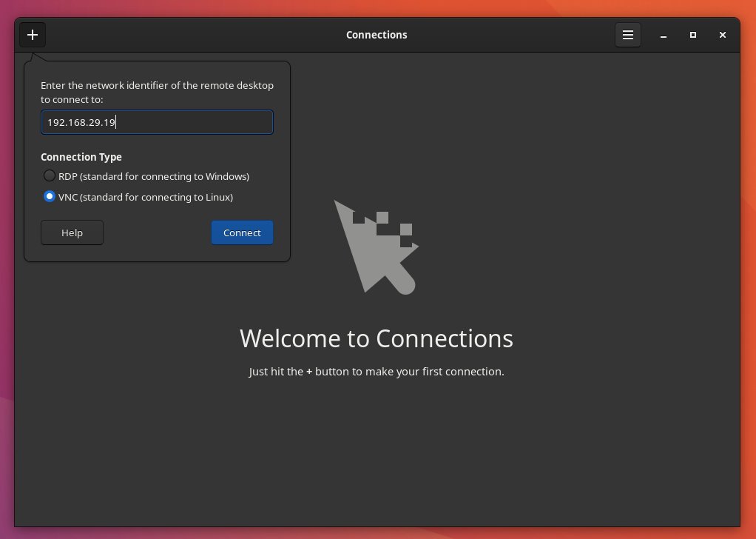Click the "Connection Type" section label
756x539 pixels.
(81, 157)
